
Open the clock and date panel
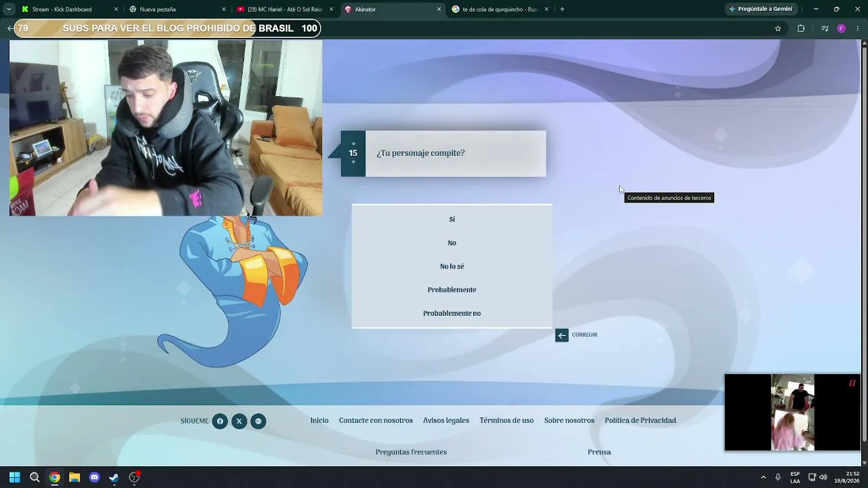[x=848, y=477]
